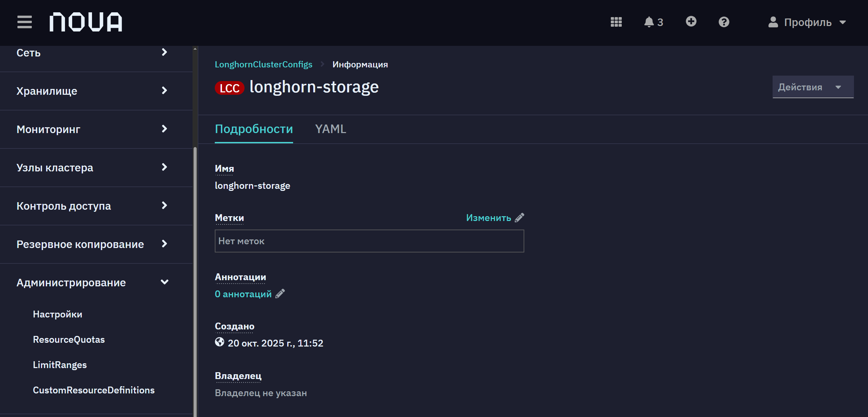868x417 pixels.
Task: Click the Создано field label
Action: pos(235,326)
